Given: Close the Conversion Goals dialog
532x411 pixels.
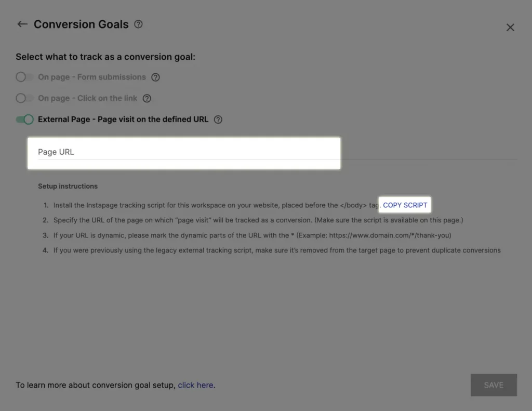Looking at the screenshot, I should 510,28.
